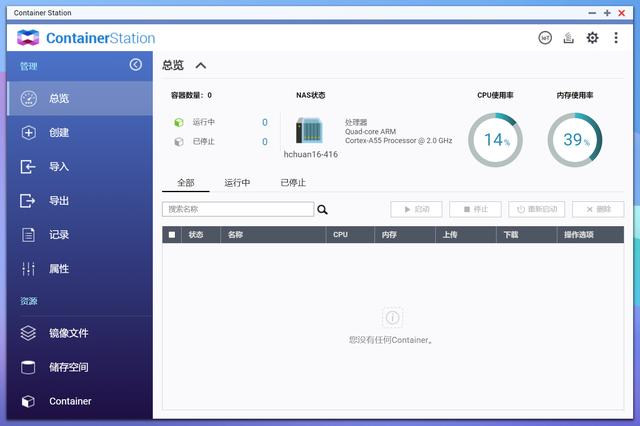Click the 记录 document icon
Viewport: 640px width, 426px height.
coord(28,235)
